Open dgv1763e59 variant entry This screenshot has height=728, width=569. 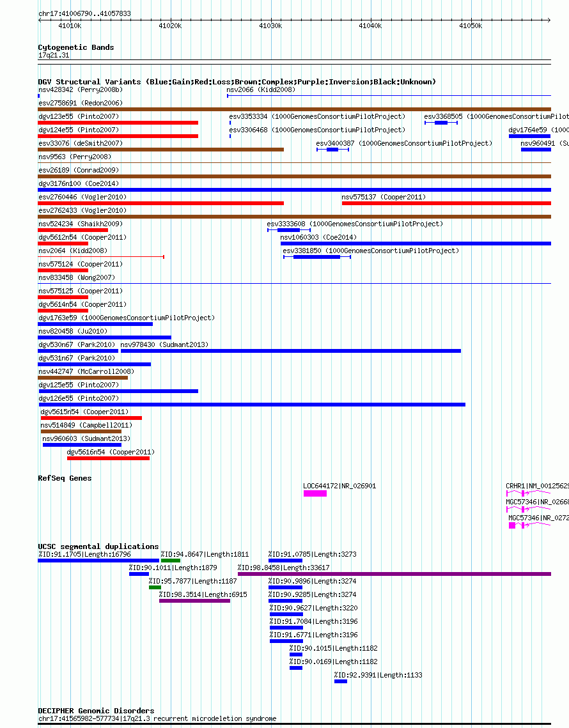click(127, 318)
